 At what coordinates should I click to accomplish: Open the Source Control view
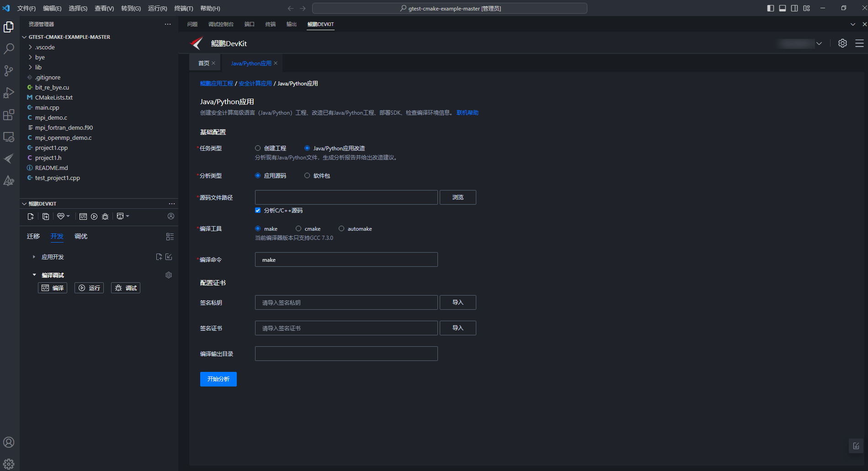(x=9, y=71)
